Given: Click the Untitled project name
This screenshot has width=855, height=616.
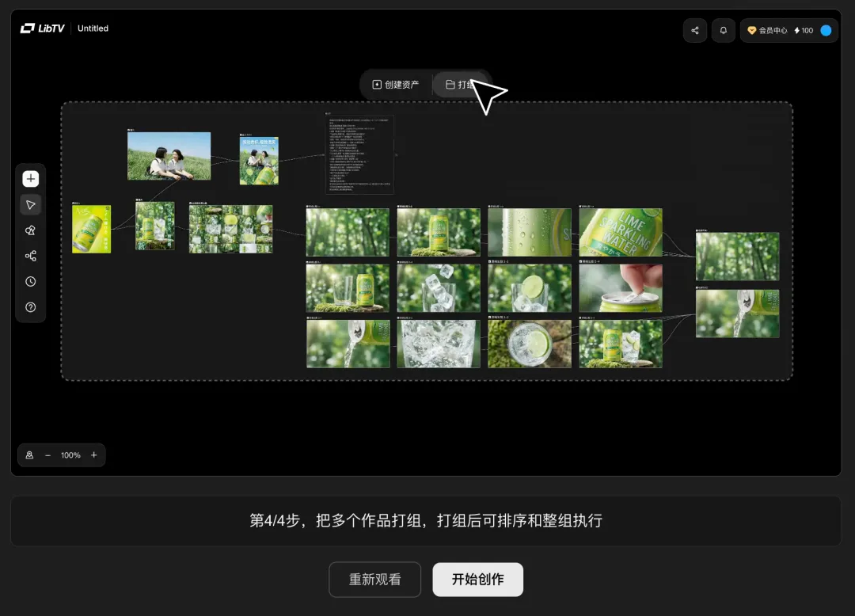Looking at the screenshot, I should tap(93, 29).
